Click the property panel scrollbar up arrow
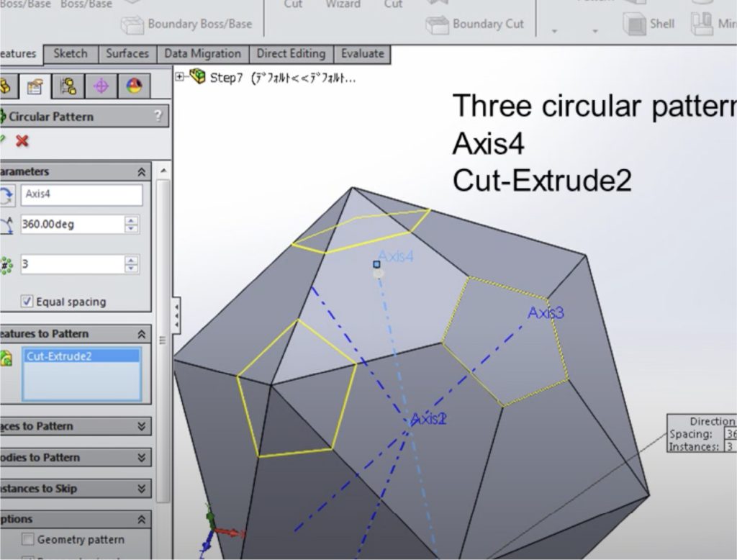The height and width of the screenshot is (560, 737). (x=163, y=171)
